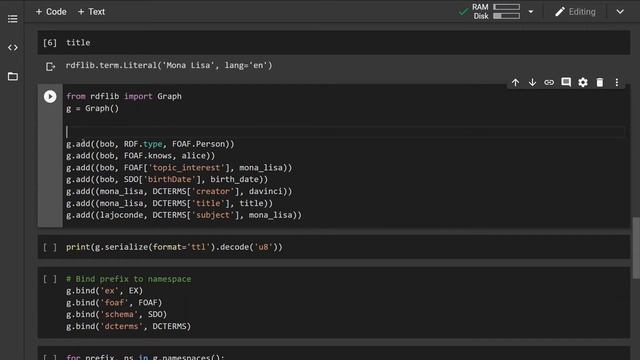Click the 'title' code in cell 6

click(78, 42)
